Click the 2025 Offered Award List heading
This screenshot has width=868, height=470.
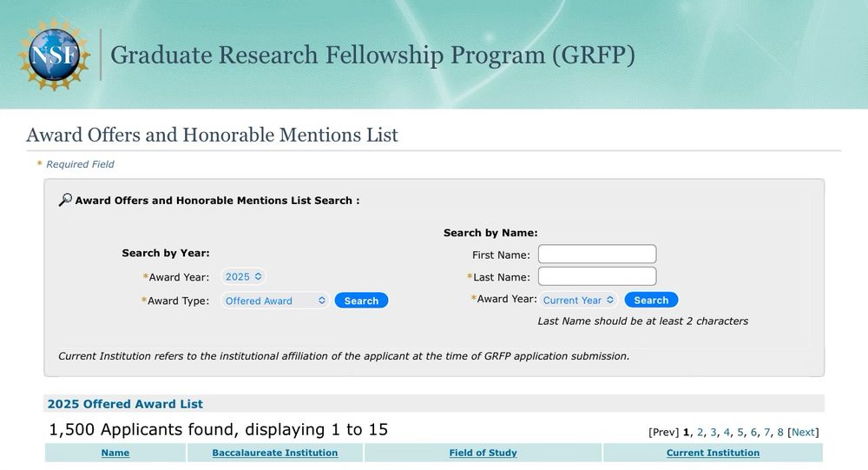[x=125, y=404]
